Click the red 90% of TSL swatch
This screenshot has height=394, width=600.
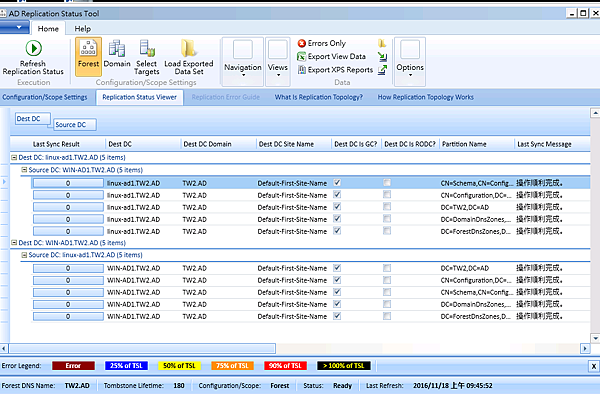pos(285,366)
